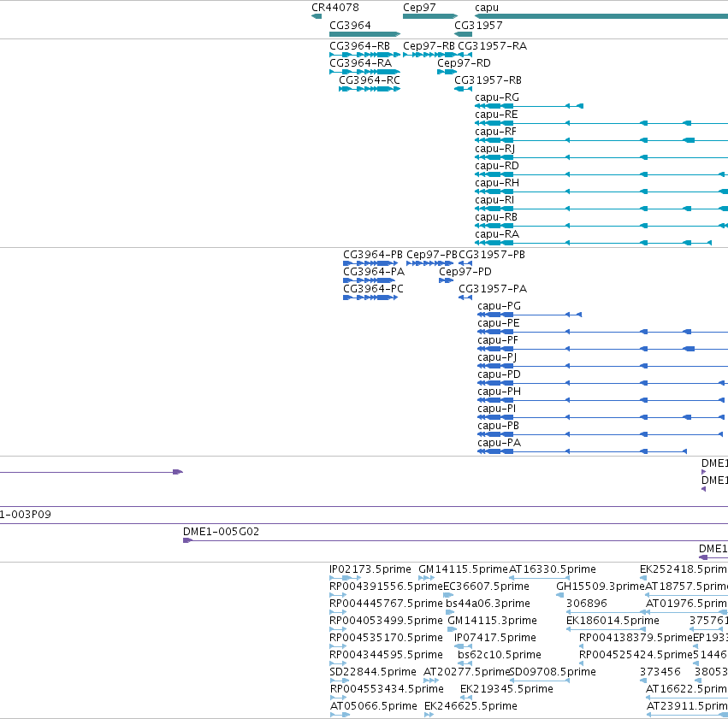Select the capu-RJ transcript label
The height and width of the screenshot is (719, 728).
coord(494,149)
